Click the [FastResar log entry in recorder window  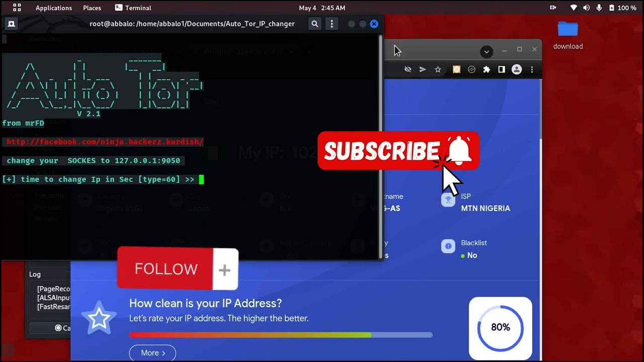[x=53, y=307]
